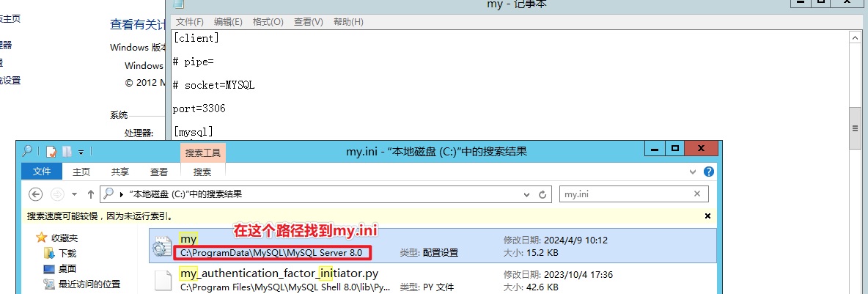The height and width of the screenshot is (294, 868).
Task: Open Customize Quick Access Toolbar dropdown
Action: [81, 152]
